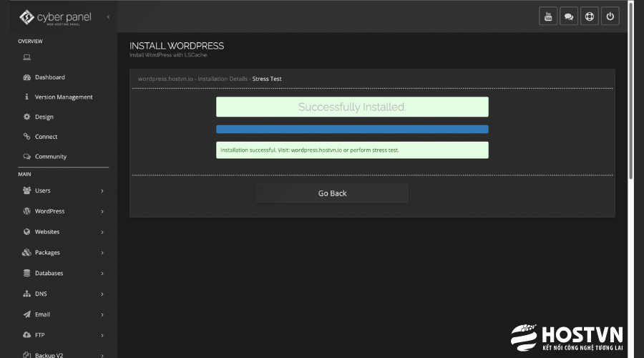Click the OVERVIEW section label
Screen dimensions: 644x358
pos(30,41)
